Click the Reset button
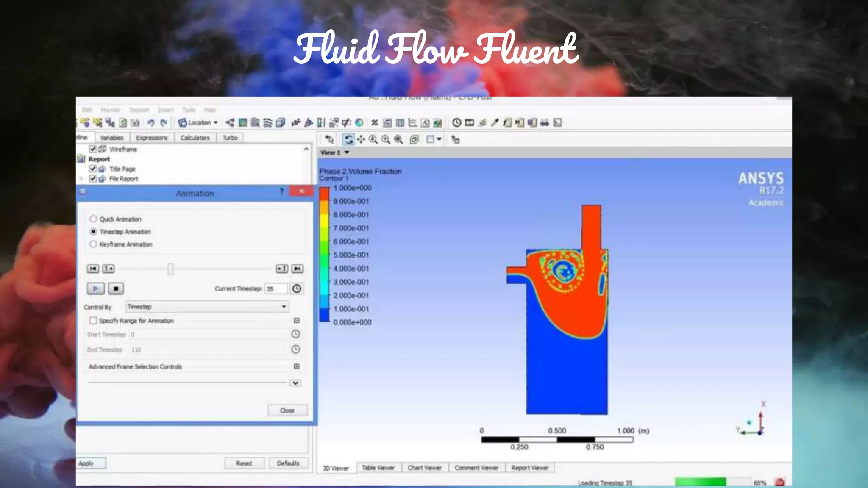Viewport: 868px width, 488px height. click(x=244, y=463)
